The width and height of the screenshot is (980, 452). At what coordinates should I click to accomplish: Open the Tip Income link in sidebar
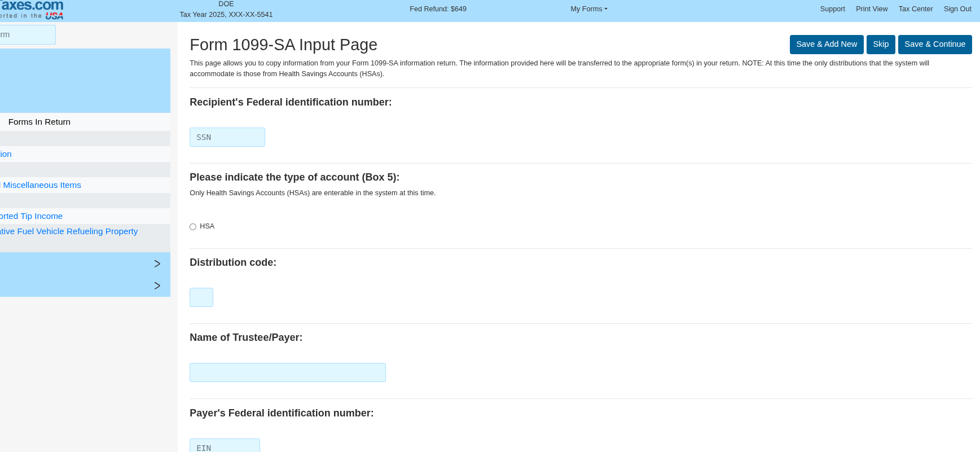pyautogui.click(x=31, y=216)
